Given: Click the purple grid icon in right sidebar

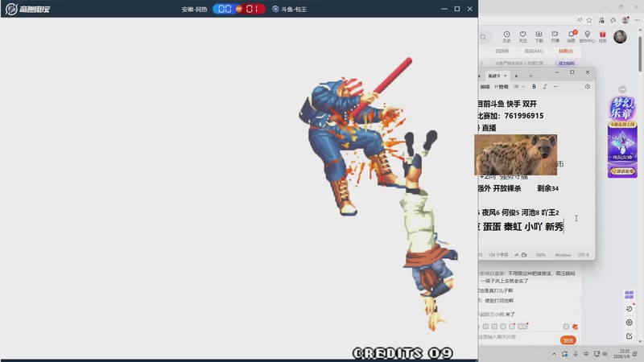Looking at the screenshot, I should (x=630, y=294).
